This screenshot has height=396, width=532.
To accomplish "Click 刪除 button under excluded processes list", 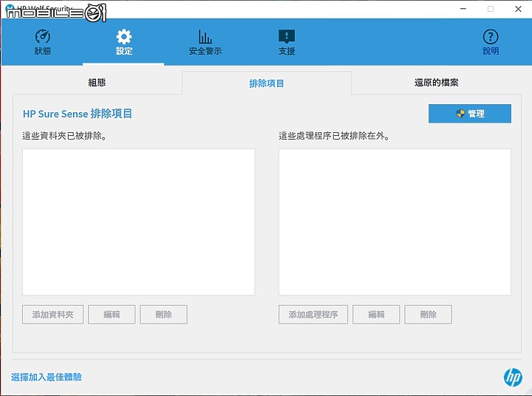I will point(428,315).
